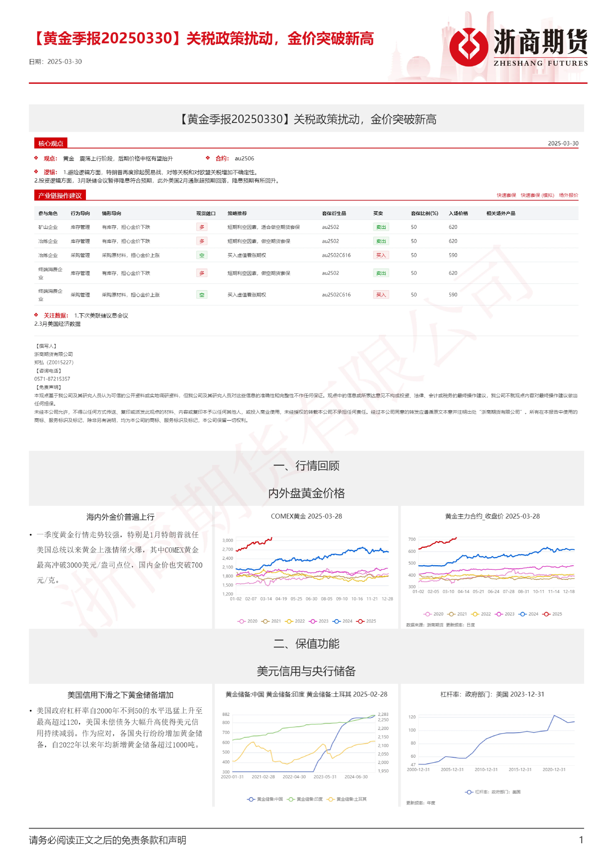Click the 参与角色 column header
The height and width of the screenshot is (868, 613).
48,213
